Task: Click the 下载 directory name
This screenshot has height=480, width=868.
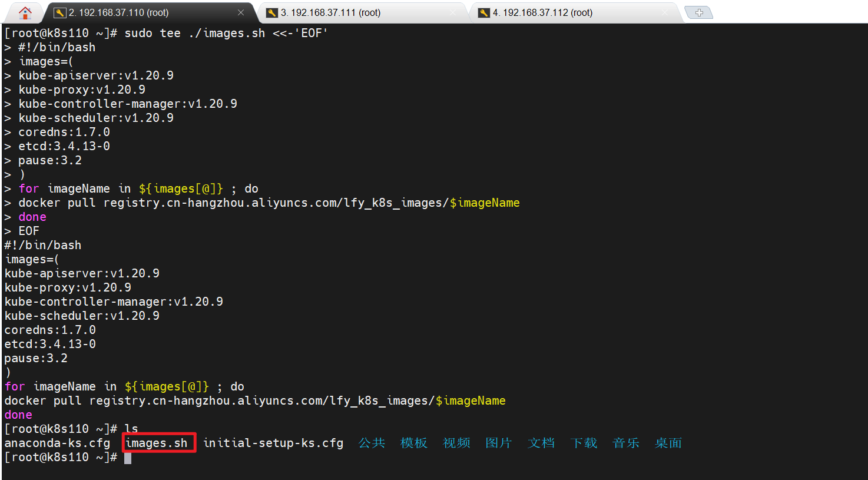Action: pyautogui.click(x=584, y=443)
